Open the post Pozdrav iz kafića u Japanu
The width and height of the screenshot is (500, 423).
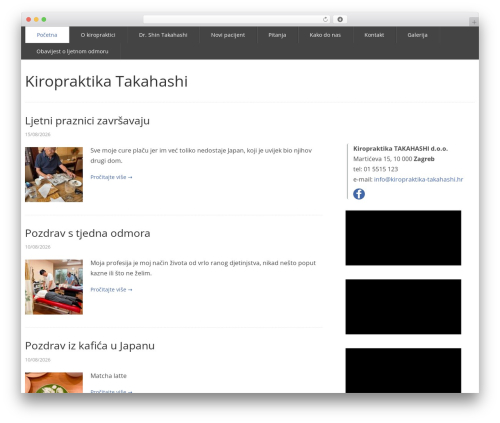[x=90, y=346]
